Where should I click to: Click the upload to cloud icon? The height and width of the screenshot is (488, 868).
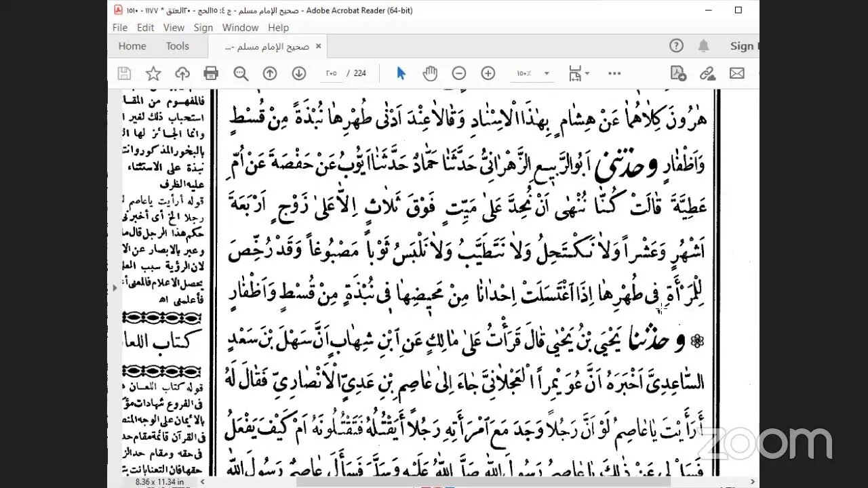tap(182, 73)
